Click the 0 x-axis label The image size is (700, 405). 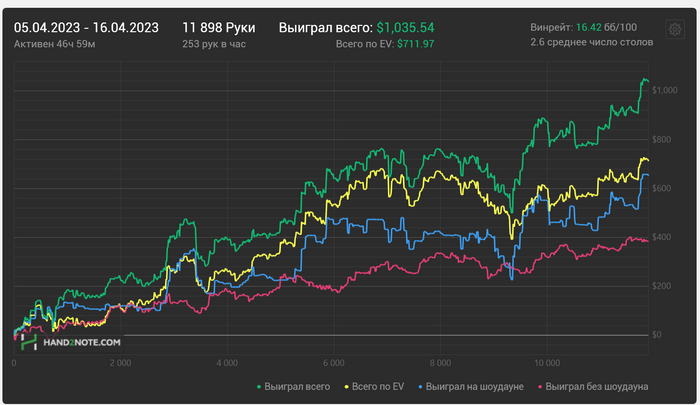(x=14, y=363)
